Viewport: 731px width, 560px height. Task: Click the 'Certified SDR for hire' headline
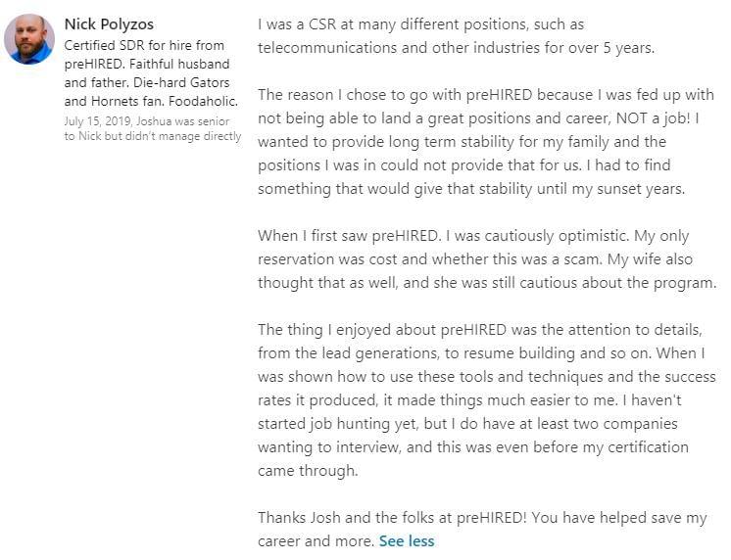pyautogui.click(x=144, y=45)
